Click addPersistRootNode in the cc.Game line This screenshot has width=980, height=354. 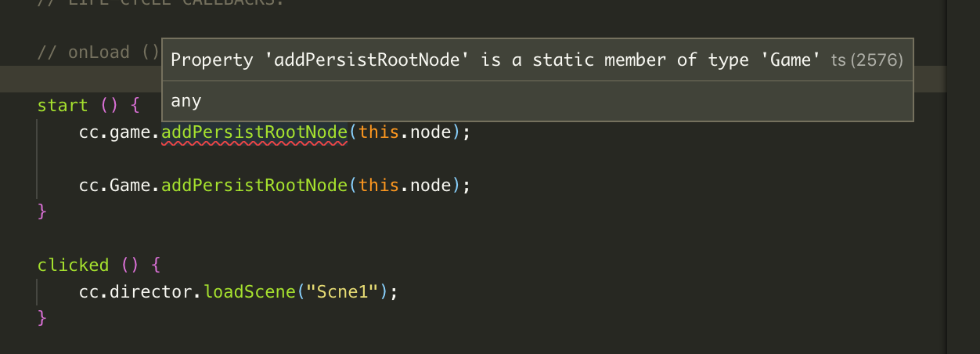pos(254,186)
